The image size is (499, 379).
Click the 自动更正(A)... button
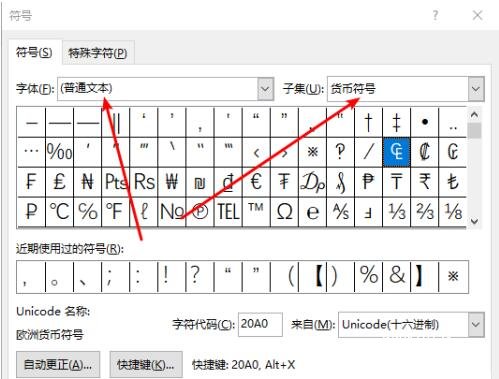[x=58, y=364]
